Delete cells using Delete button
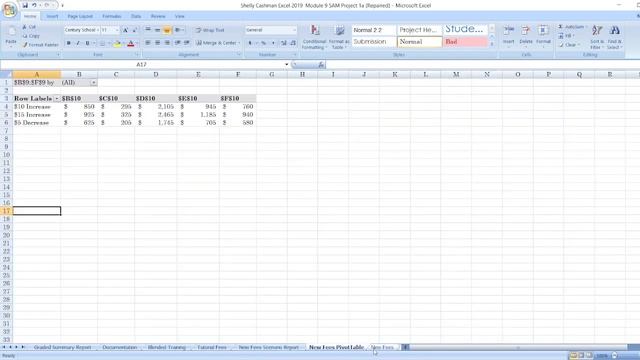The width and height of the screenshot is (640, 360). pos(526,36)
